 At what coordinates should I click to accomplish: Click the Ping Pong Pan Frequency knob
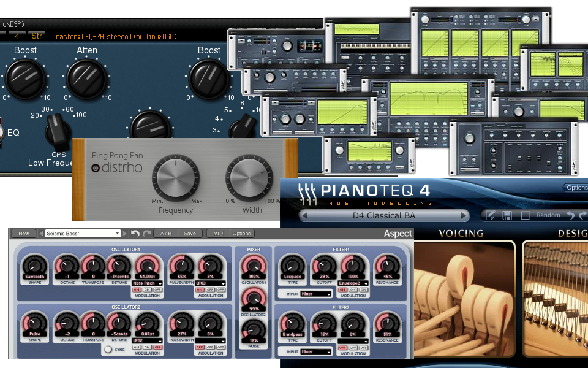click(x=175, y=177)
